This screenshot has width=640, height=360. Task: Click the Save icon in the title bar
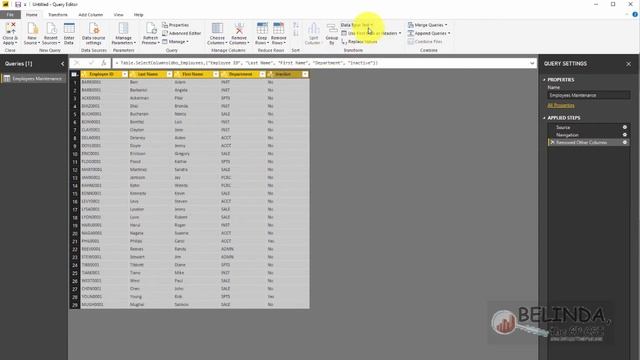coord(18,4)
